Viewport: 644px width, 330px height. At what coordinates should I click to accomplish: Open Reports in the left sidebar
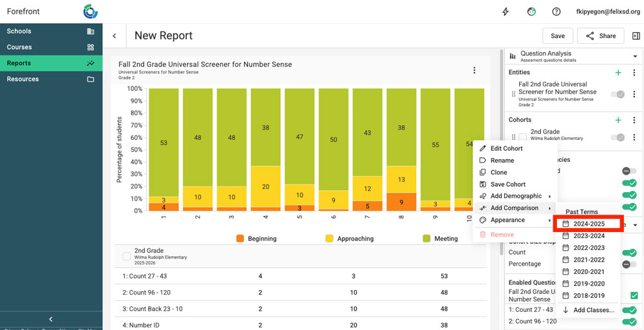(x=51, y=63)
